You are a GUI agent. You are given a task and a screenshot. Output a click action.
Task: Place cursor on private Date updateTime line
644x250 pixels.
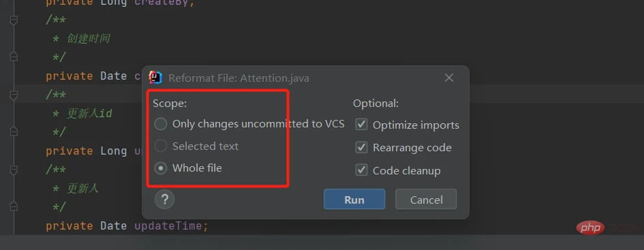coord(127,225)
